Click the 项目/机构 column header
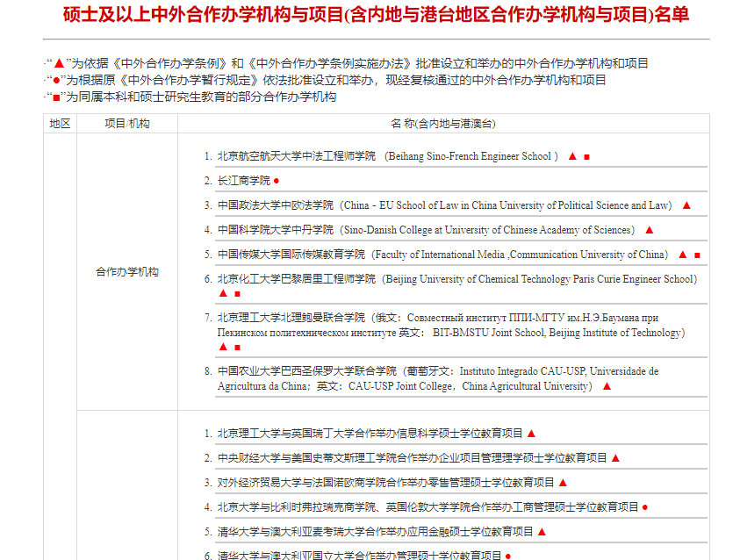 127,124
